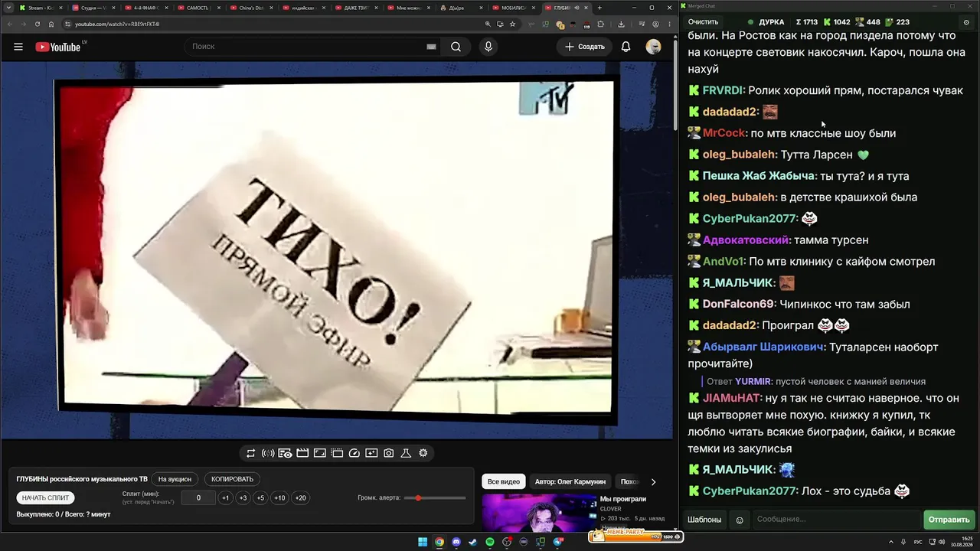Take a screenshot with the camera icon
This screenshot has height=551, width=980.
click(389, 453)
